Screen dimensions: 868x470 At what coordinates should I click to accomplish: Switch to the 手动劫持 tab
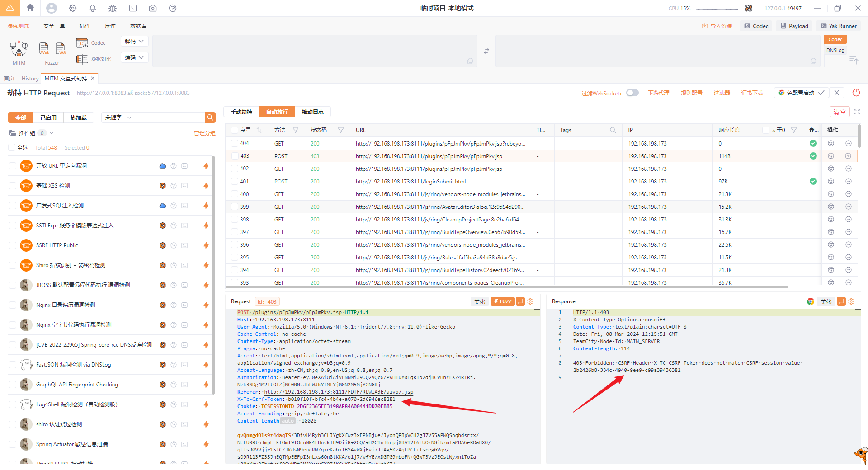241,112
